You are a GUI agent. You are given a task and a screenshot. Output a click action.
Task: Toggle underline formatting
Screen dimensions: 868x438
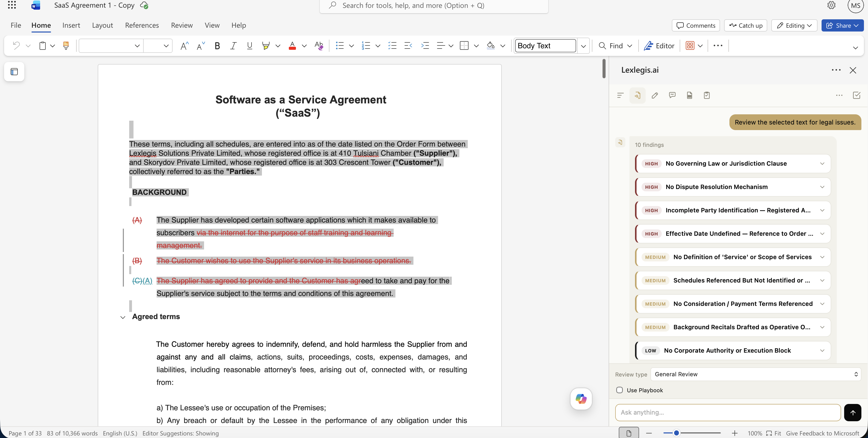coord(249,45)
